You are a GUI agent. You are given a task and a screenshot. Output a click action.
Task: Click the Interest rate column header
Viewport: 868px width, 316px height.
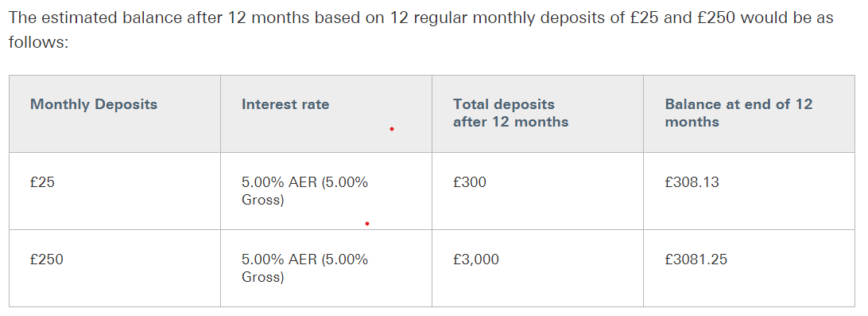pyautogui.click(x=285, y=104)
